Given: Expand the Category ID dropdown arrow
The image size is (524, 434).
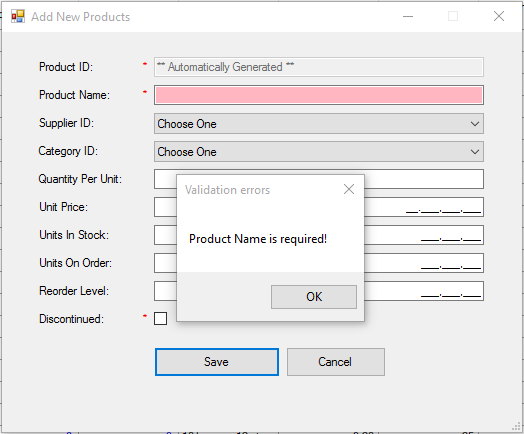Looking at the screenshot, I should click(475, 152).
